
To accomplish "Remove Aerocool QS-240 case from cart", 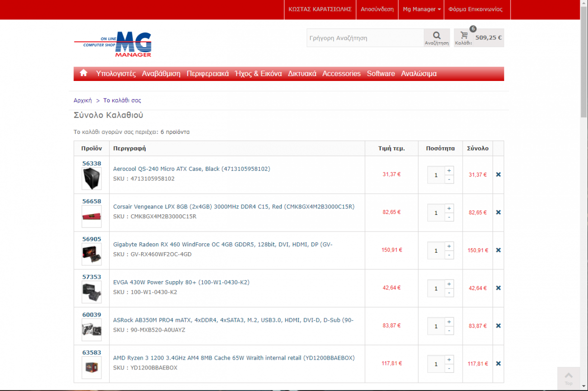I will tap(498, 175).
